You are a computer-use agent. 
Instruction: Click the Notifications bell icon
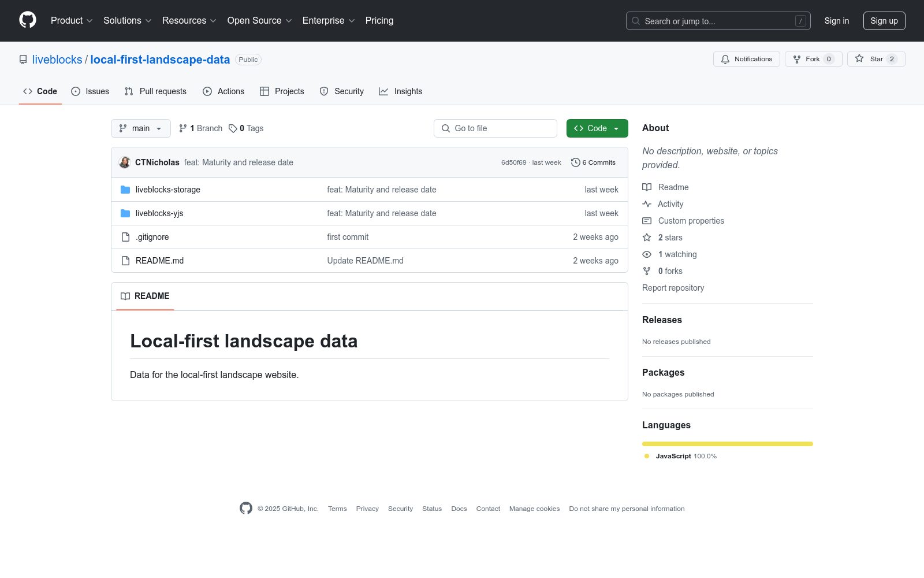tap(725, 59)
